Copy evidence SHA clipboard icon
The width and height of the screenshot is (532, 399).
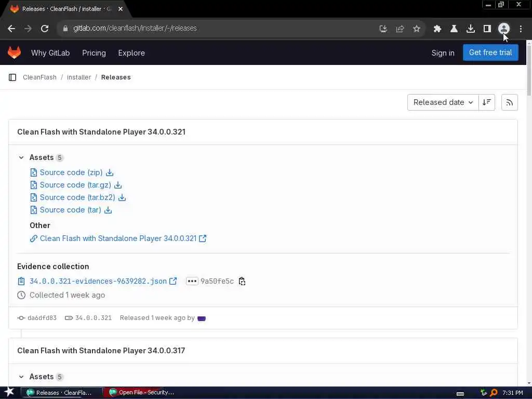pyautogui.click(x=242, y=281)
